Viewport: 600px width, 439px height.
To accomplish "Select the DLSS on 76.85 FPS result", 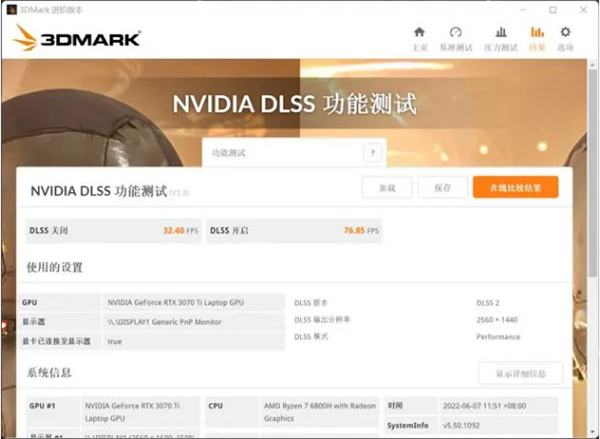I will pos(294,230).
